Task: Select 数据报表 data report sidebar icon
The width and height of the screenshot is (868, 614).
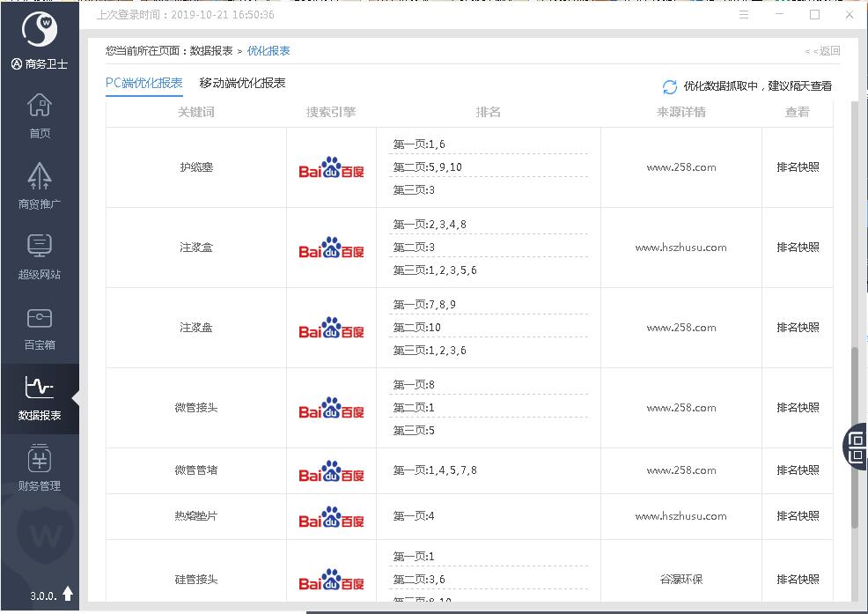Action: [x=40, y=396]
